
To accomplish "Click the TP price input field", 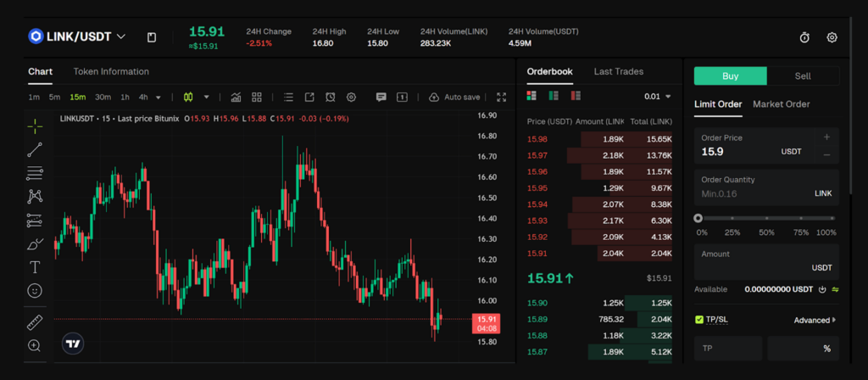I will pos(728,349).
